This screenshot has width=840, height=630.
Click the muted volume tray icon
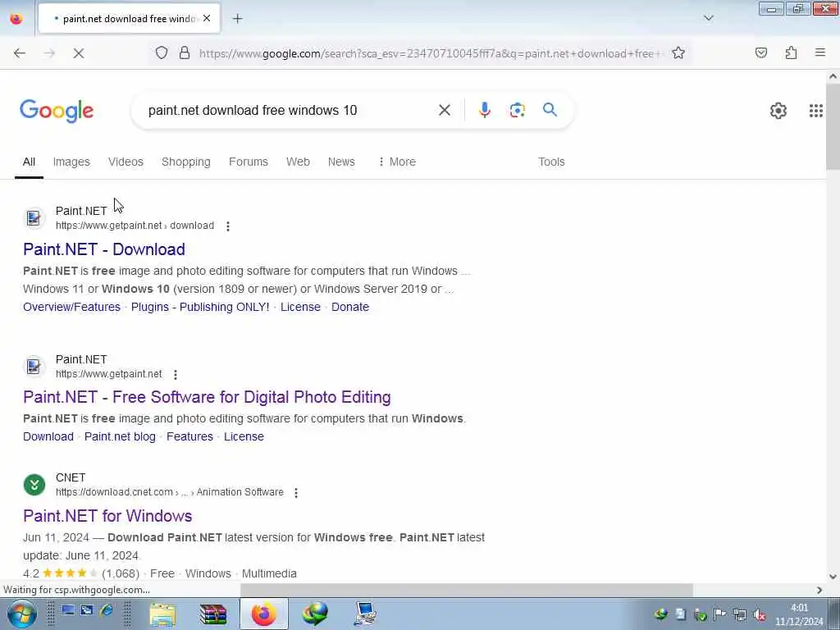pos(759,615)
